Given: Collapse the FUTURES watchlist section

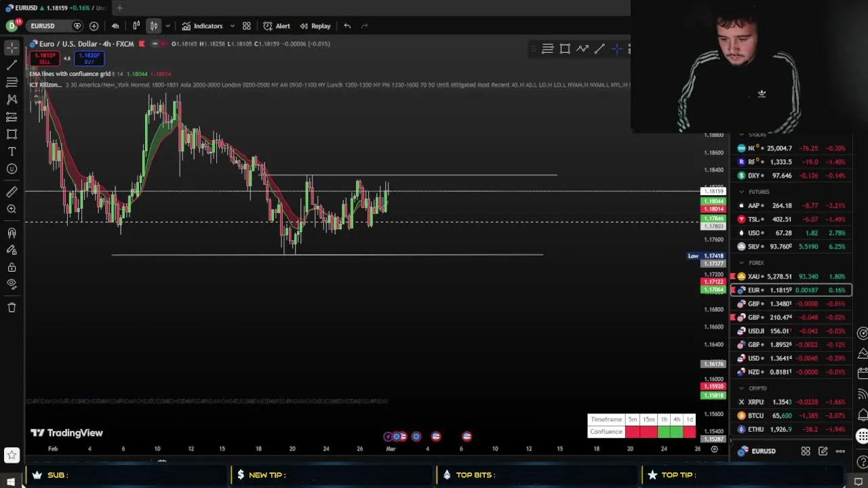Looking at the screenshot, I should click(x=741, y=192).
